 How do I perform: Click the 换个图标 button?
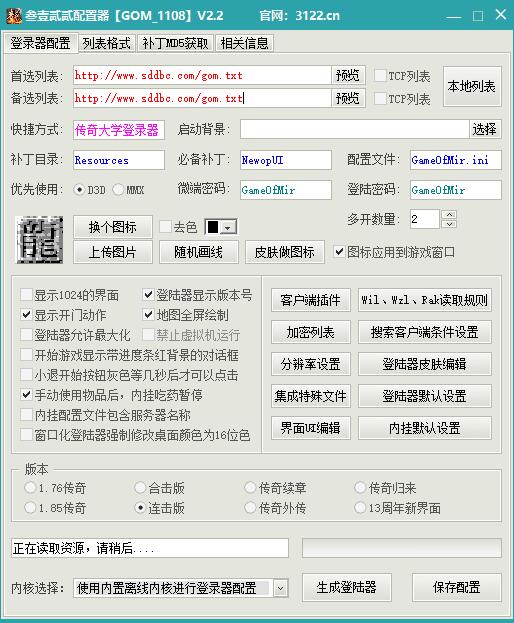point(113,227)
